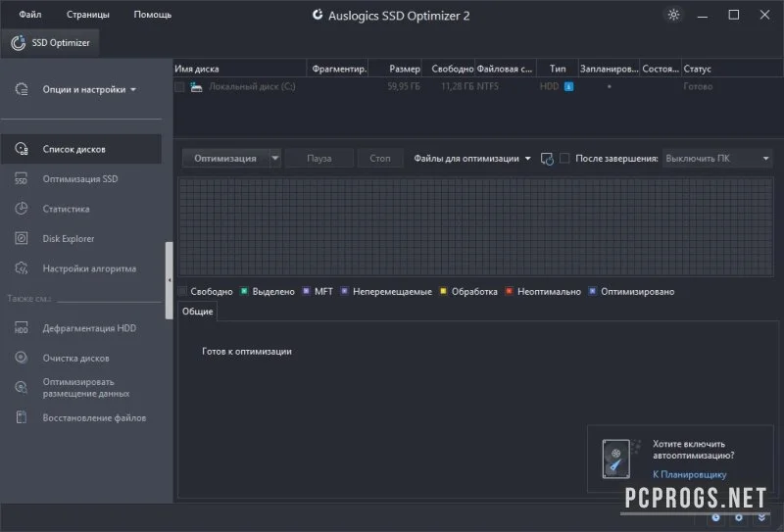The width and height of the screenshot is (784, 532).
Task: Switch to the SSD Optimizer tab
Action: pyautogui.click(x=51, y=43)
